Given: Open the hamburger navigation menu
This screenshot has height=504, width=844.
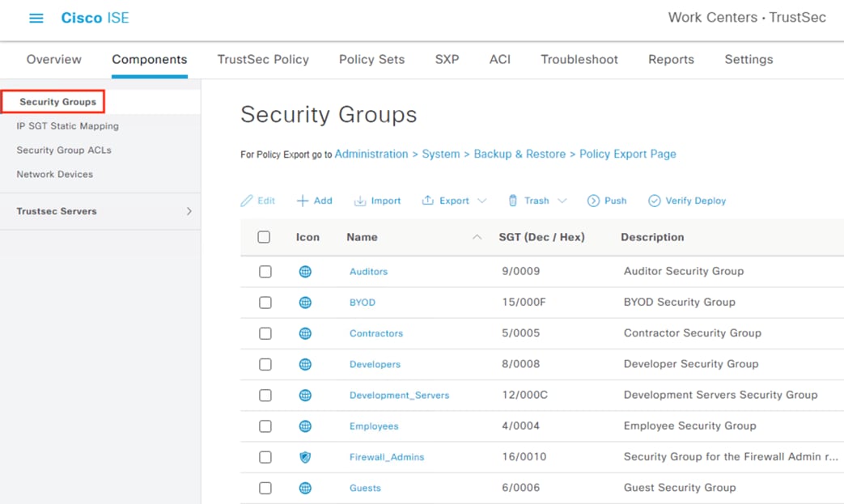Looking at the screenshot, I should (x=36, y=19).
